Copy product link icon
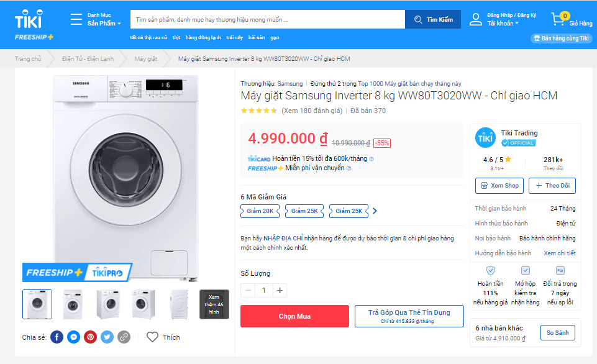 tap(124, 337)
